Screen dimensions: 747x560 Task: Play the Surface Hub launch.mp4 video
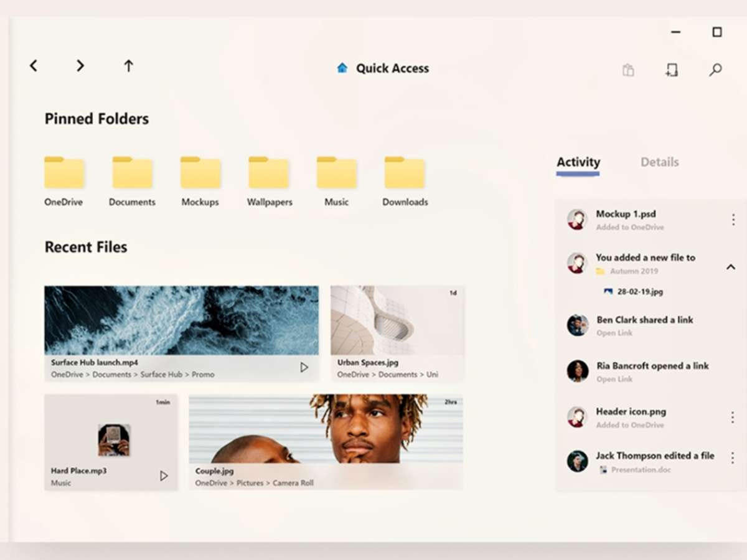(304, 368)
